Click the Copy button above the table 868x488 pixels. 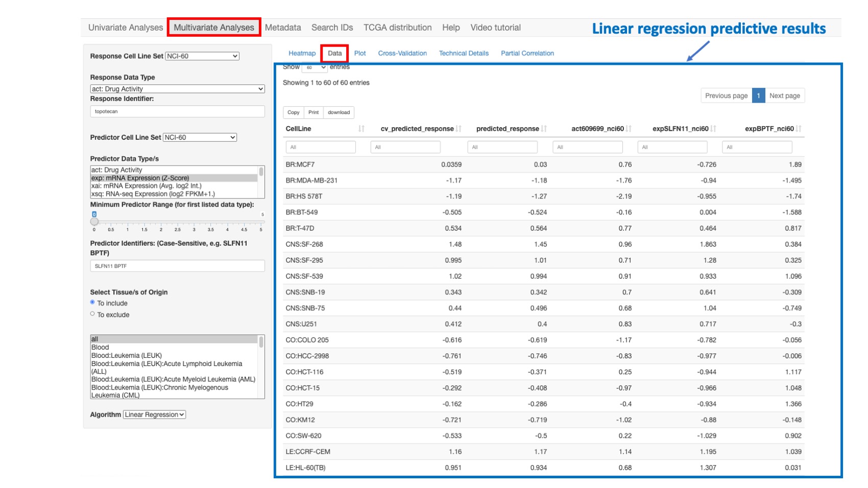point(294,112)
